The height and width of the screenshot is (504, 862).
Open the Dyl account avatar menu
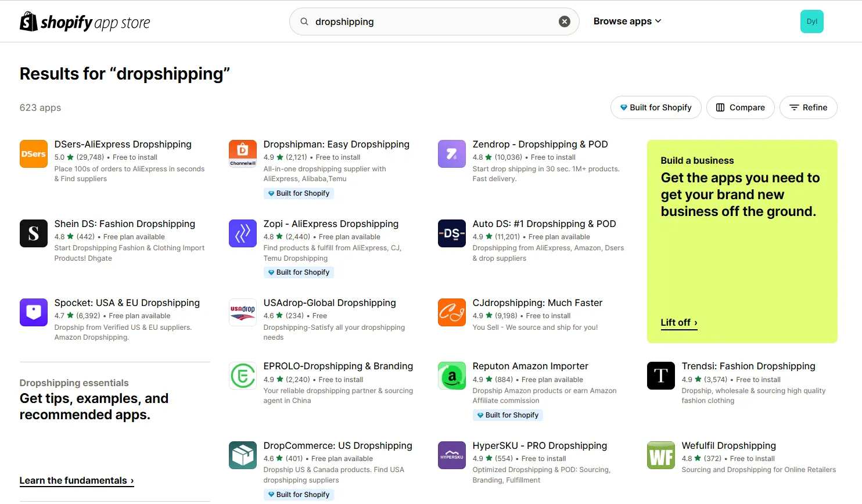[812, 21]
